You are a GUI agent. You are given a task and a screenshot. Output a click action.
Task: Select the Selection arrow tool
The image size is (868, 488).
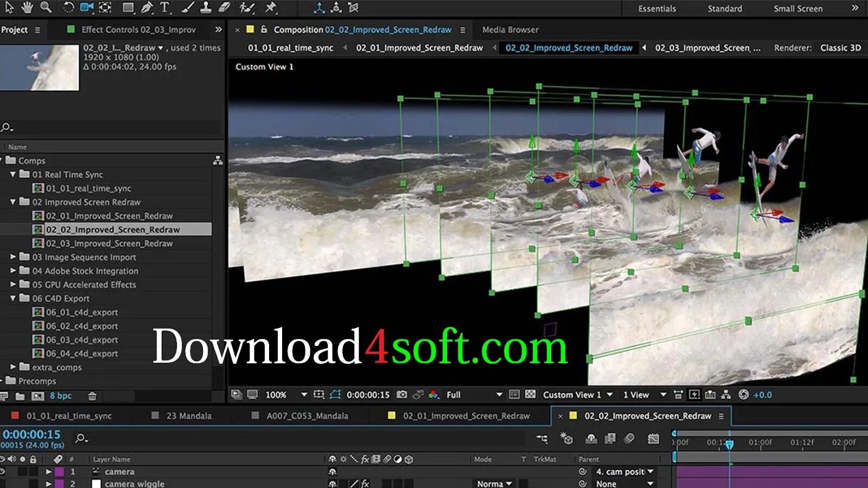pos(9,8)
